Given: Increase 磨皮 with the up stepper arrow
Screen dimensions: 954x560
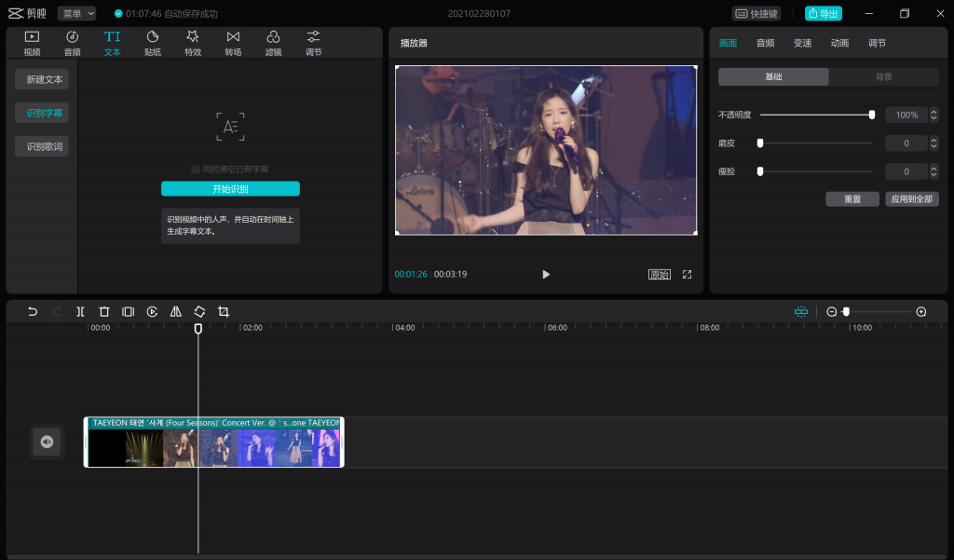Looking at the screenshot, I should click(x=934, y=140).
